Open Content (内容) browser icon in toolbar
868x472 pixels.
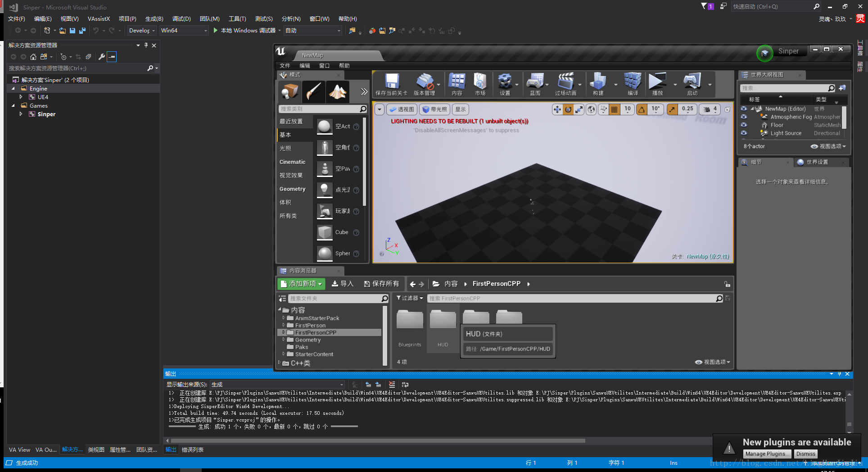[457, 82]
